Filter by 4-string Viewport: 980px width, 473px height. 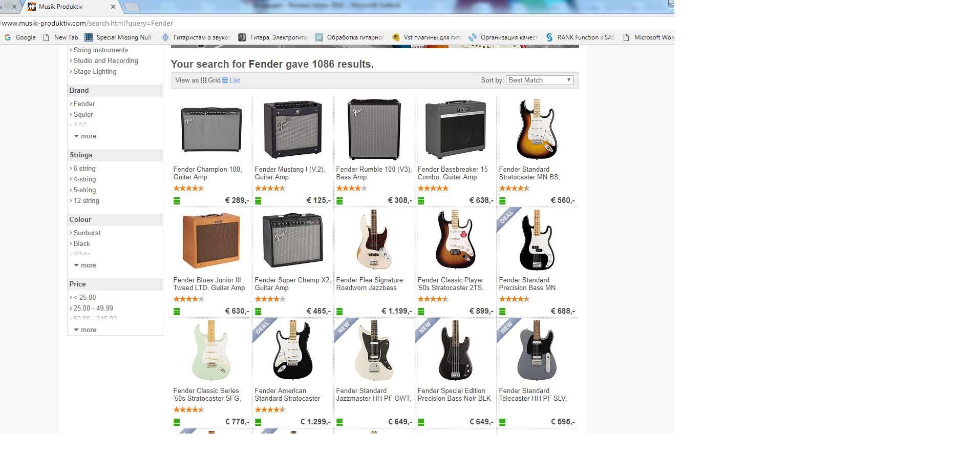84,179
